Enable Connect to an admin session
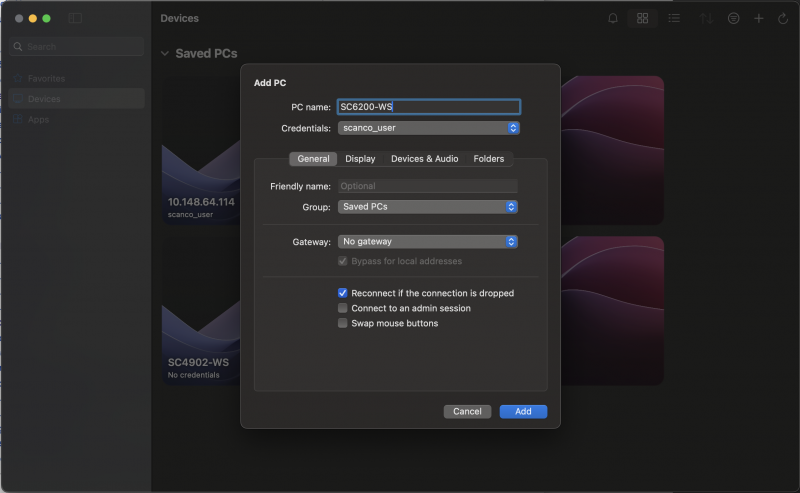Screen dimensions: 800x493 coord(342,308)
